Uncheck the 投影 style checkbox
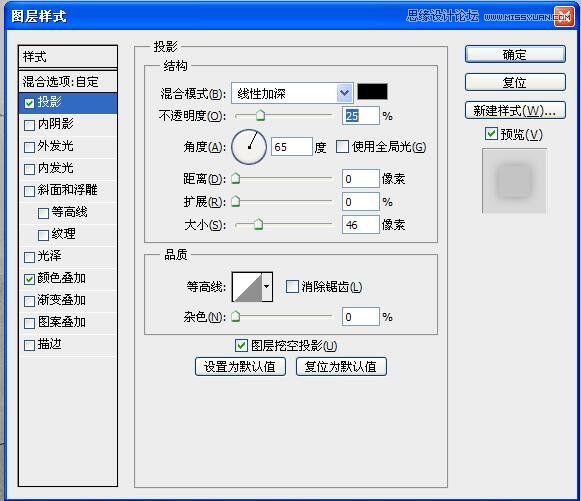 (x=29, y=103)
